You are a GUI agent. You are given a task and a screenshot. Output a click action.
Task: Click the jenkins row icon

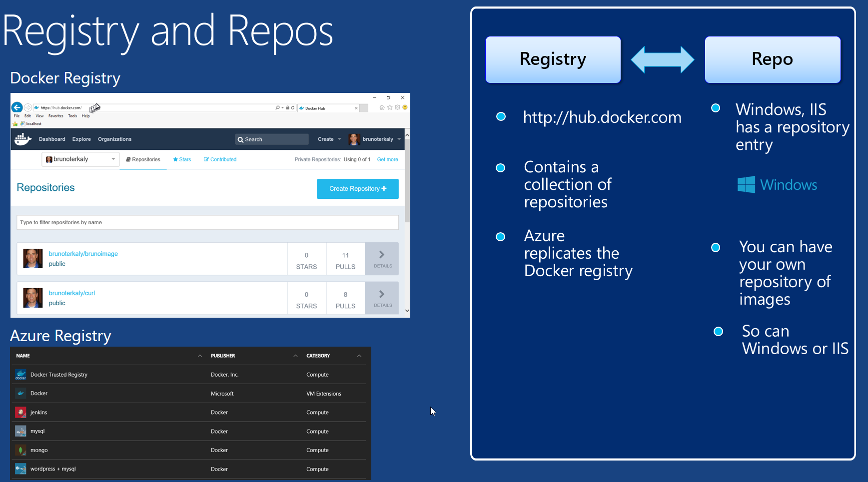pos(20,413)
